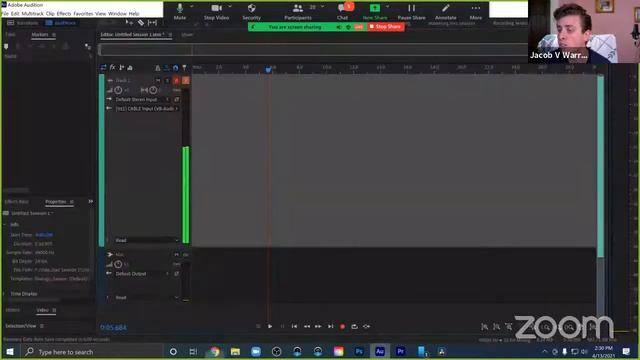Screen dimensions: 640x360
Task: Solo Track 1 with the S button
Action: [x=167, y=80]
